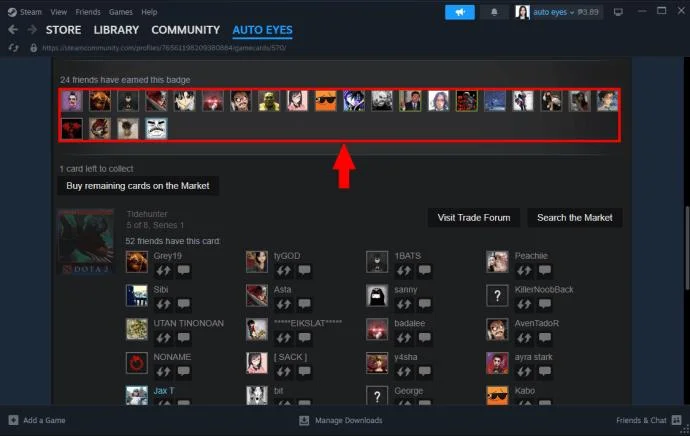The height and width of the screenshot is (436, 690).
Task: Click the trade icon under Asta
Action: tap(284, 304)
